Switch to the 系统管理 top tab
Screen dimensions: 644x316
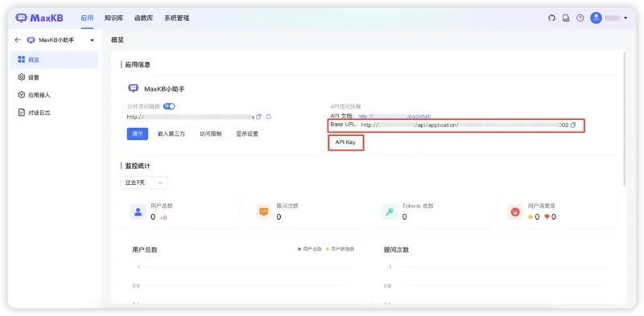[176, 18]
